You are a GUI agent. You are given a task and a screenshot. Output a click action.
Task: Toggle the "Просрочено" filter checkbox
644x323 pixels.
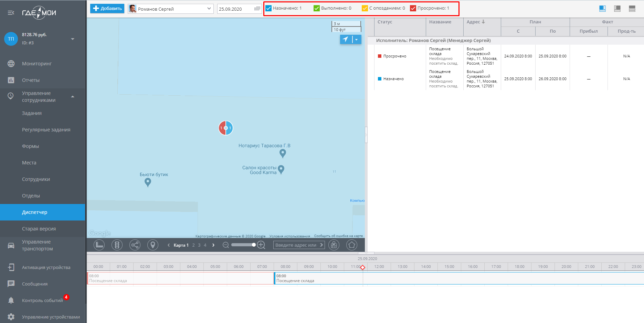click(413, 8)
